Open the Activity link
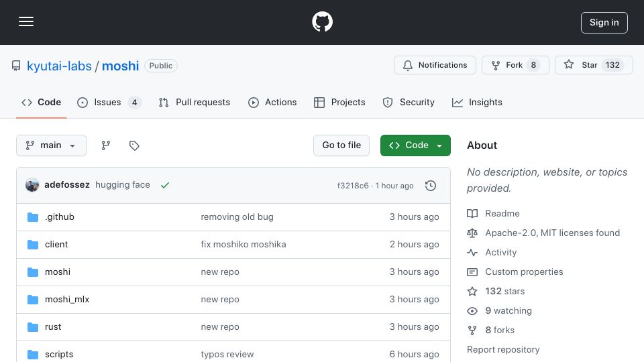The height and width of the screenshot is (362, 644). pyautogui.click(x=500, y=253)
